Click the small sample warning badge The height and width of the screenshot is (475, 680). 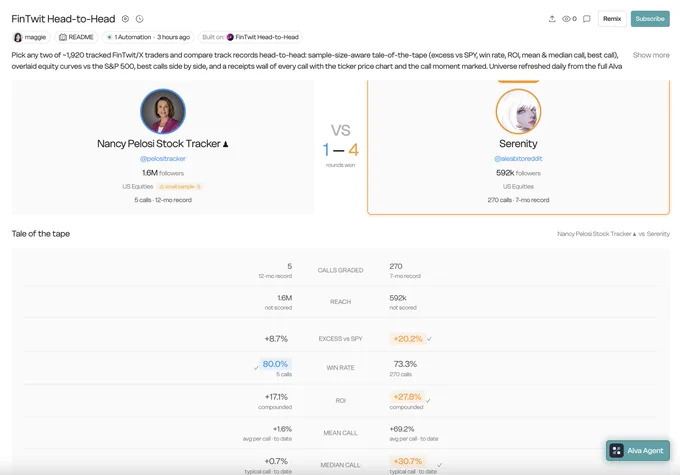click(x=180, y=187)
